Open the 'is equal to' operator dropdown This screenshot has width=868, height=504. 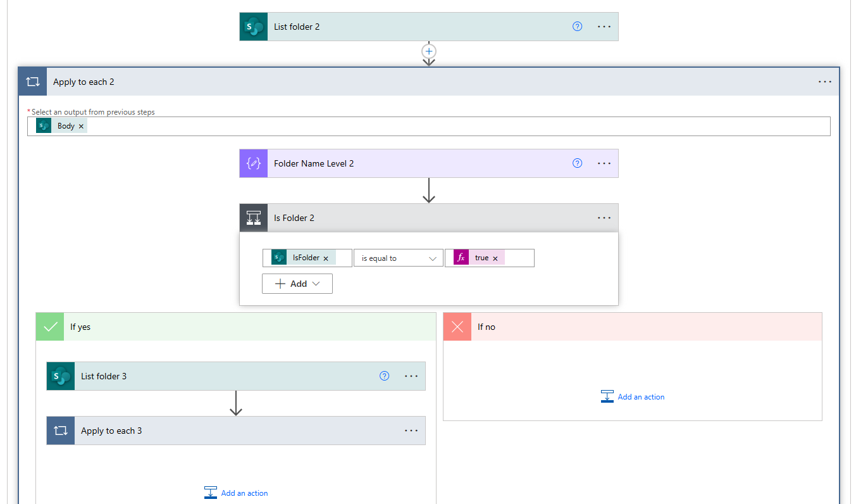coord(399,258)
